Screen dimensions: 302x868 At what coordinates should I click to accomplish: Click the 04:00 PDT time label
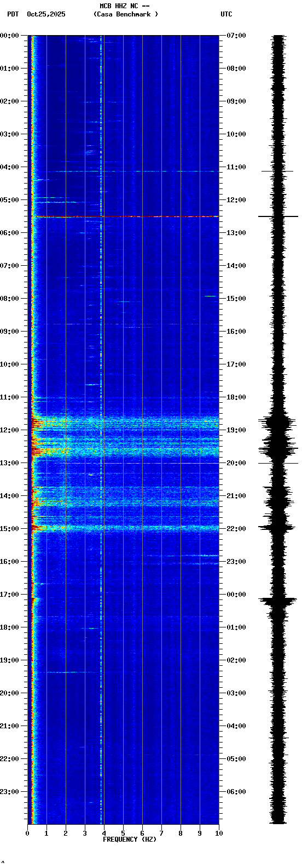tap(10, 167)
